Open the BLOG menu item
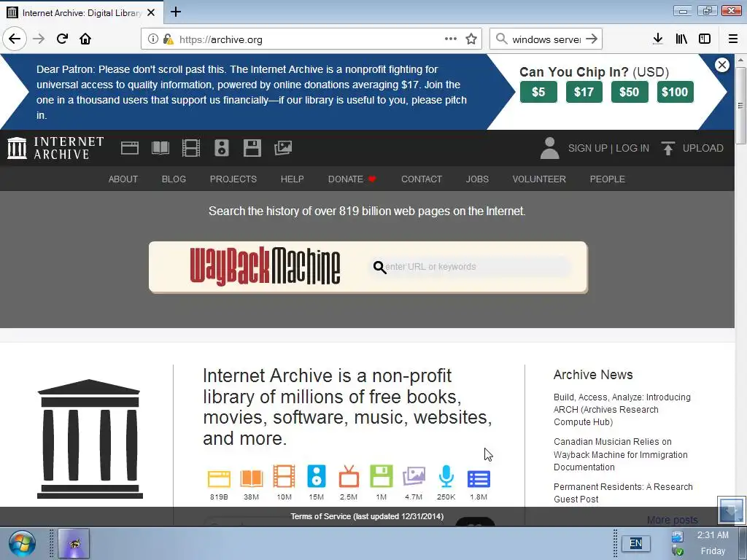 click(174, 179)
